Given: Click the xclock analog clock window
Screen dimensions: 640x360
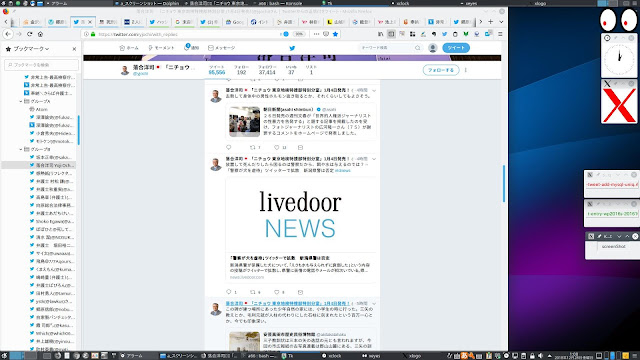Looking at the screenshot, I should [x=619, y=59].
